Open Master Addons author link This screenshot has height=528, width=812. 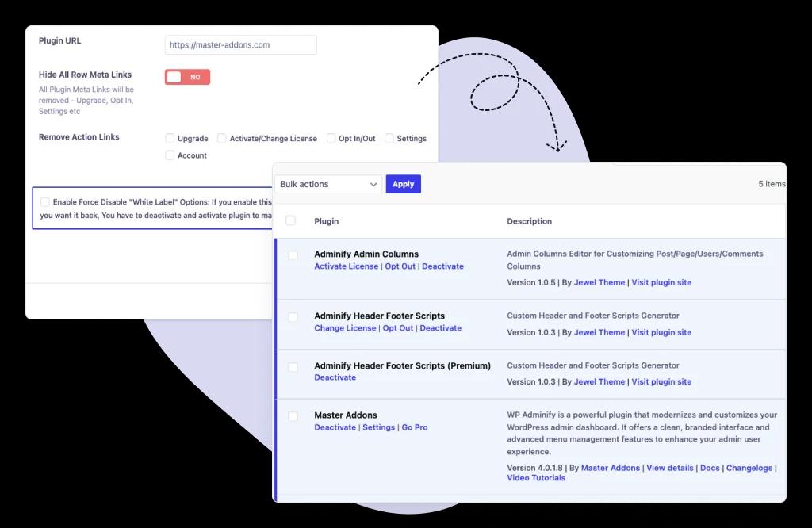click(x=611, y=468)
